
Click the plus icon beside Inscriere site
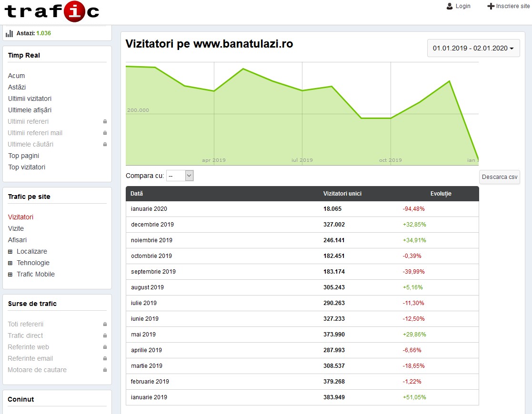491,6
